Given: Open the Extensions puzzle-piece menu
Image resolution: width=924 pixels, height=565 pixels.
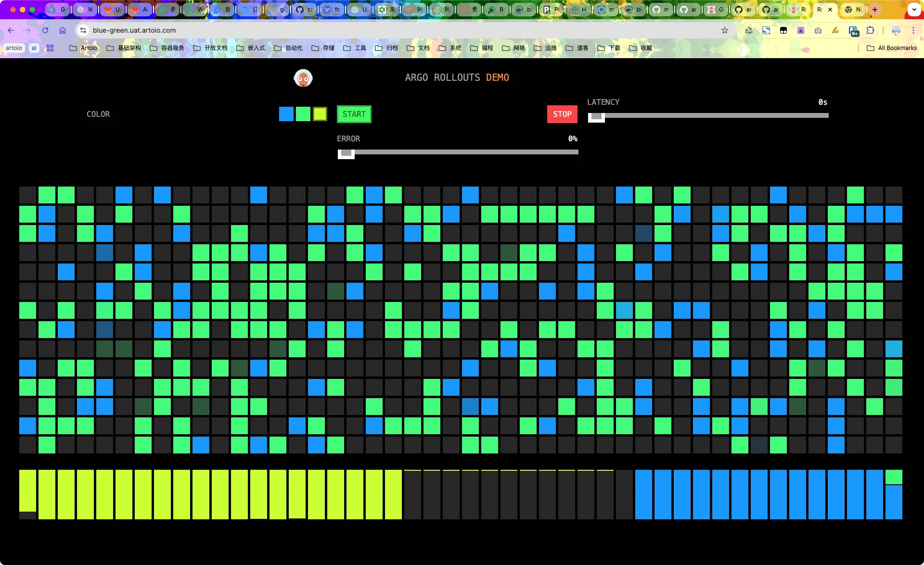Looking at the screenshot, I should 870,30.
